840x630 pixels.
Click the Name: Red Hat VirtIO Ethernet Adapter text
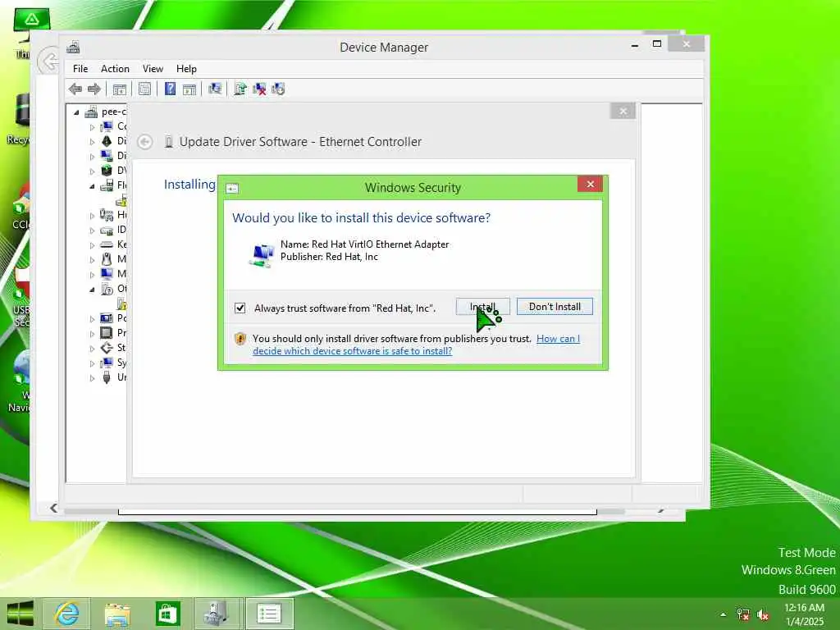click(365, 244)
